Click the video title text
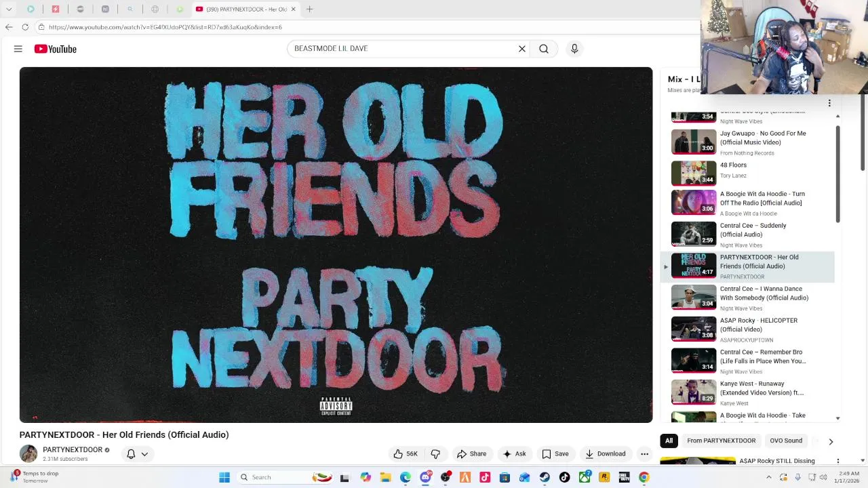The height and width of the screenshot is (488, 868). (124, 435)
